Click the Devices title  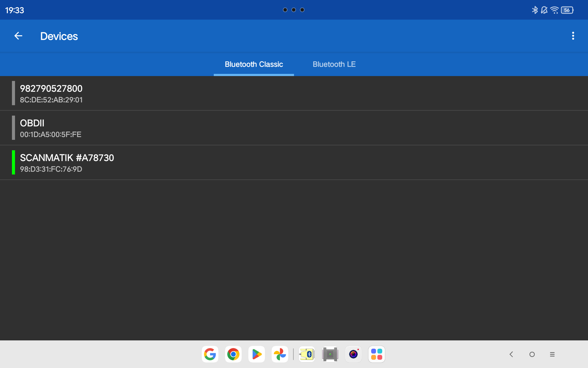pos(59,36)
